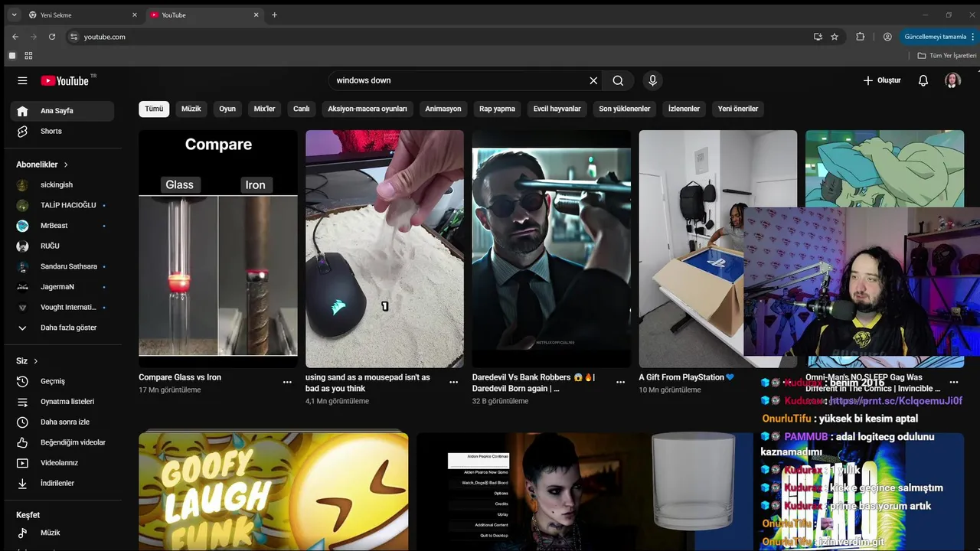
Task: Open Daredevil Vs Bank Robbers thumbnail
Action: coord(551,249)
